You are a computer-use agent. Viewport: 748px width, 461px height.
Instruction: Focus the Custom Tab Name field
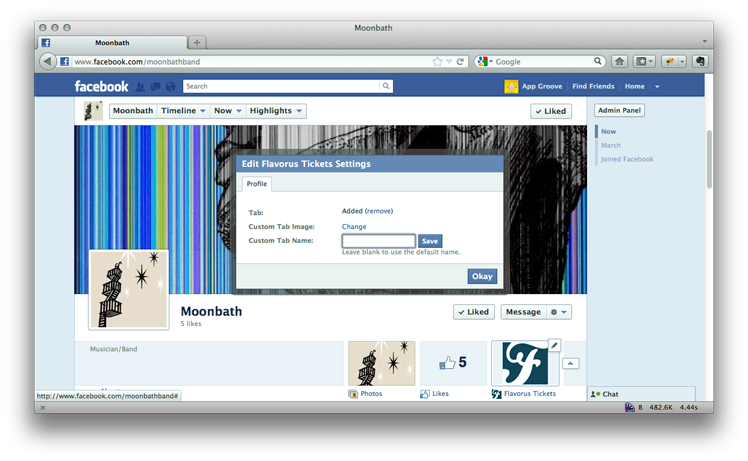click(x=379, y=241)
